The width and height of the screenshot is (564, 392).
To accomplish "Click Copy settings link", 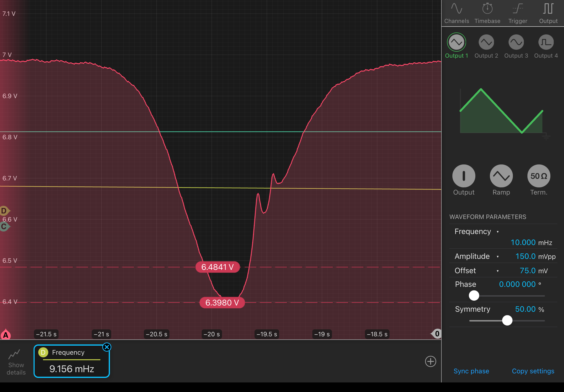I will tap(533, 371).
